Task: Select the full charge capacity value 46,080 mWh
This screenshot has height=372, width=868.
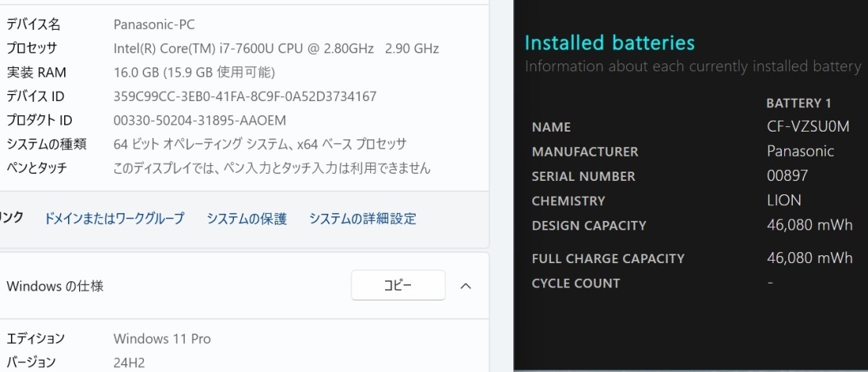Action: coord(810,258)
